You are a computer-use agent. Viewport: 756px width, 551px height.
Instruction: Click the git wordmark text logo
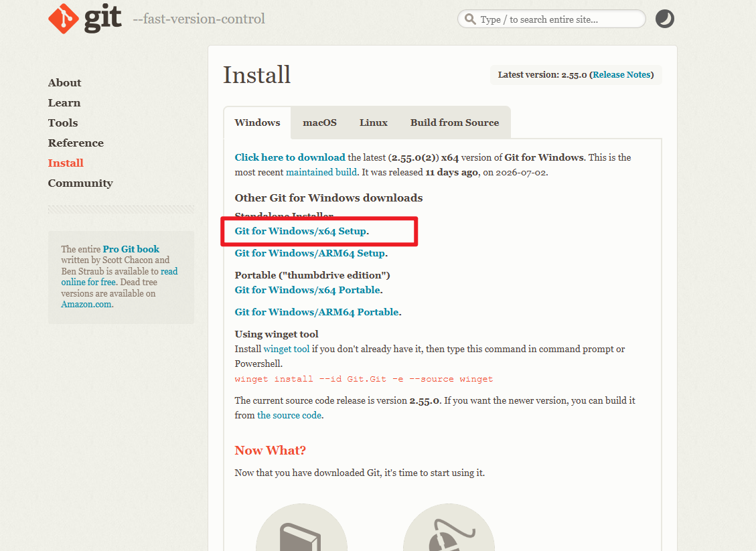102,19
